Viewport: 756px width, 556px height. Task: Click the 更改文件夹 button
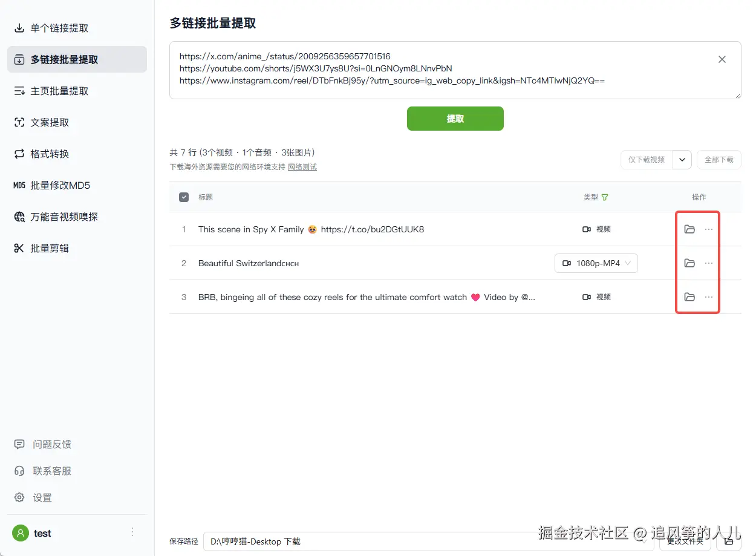click(x=685, y=541)
